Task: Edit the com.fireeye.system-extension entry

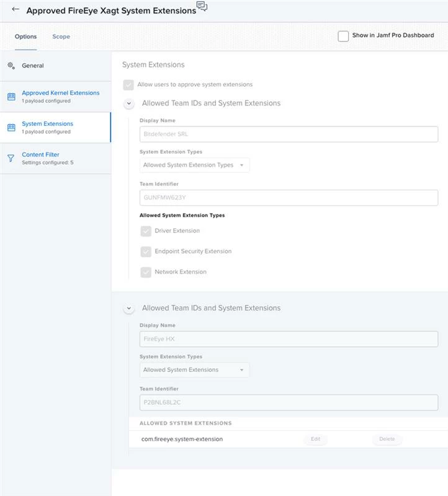Action: tap(315, 439)
